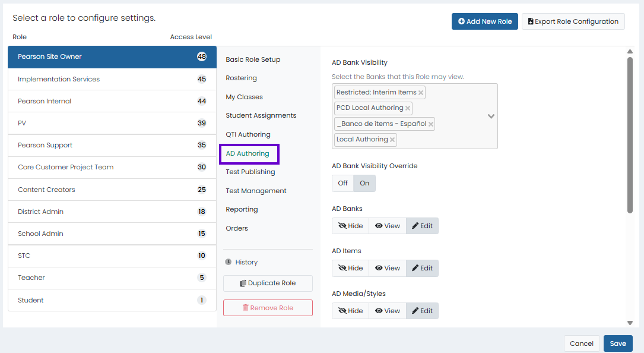This screenshot has width=644, height=353.
Task: Click the settings panel scrollbar thumb
Action: pyautogui.click(x=630, y=135)
